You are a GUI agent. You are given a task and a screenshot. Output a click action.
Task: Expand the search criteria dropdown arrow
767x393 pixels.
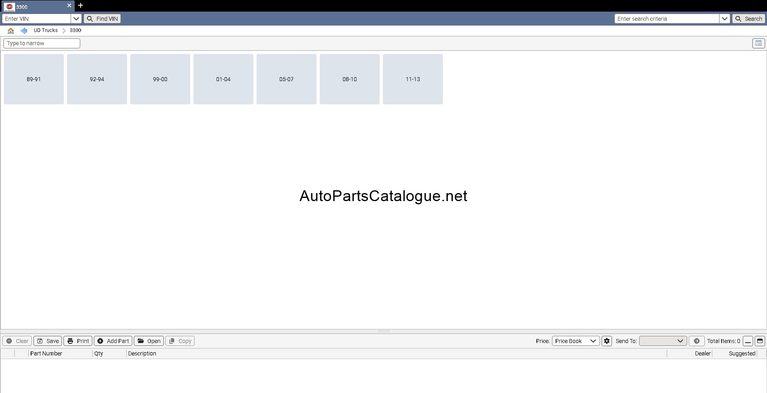[725, 19]
